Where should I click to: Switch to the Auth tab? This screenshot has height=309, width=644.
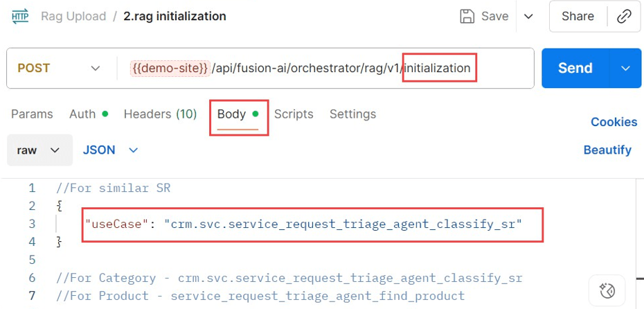pos(89,114)
